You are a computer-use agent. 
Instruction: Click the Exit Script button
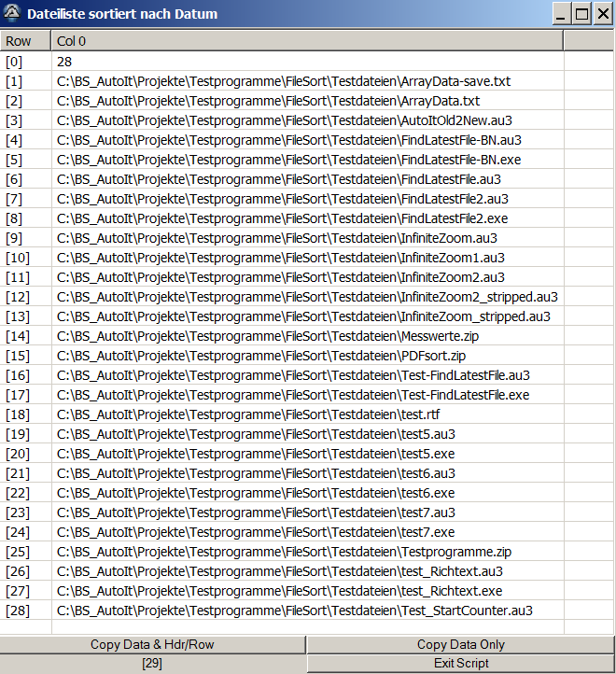coord(461,664)
